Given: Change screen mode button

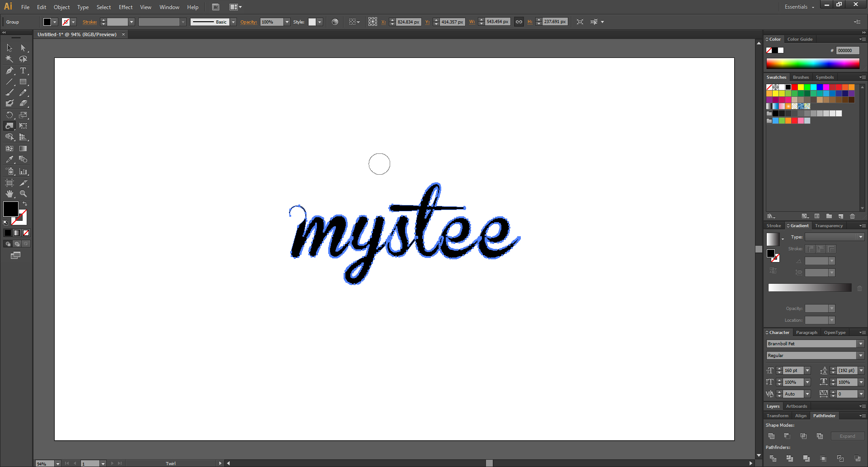Looking at the screenshot, I should click(x=15, y=255).
